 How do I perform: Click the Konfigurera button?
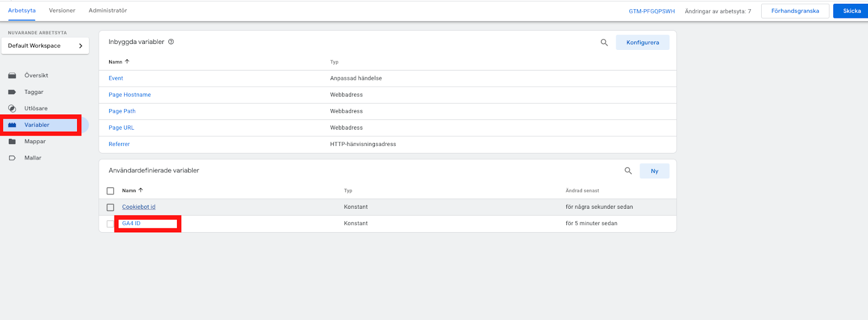(642, 42)
